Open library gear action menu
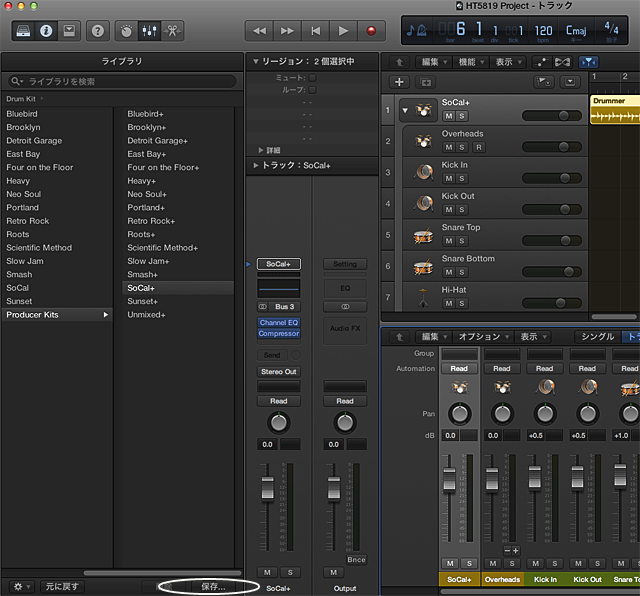Screen dimensions: 640x596 point(21,587)
